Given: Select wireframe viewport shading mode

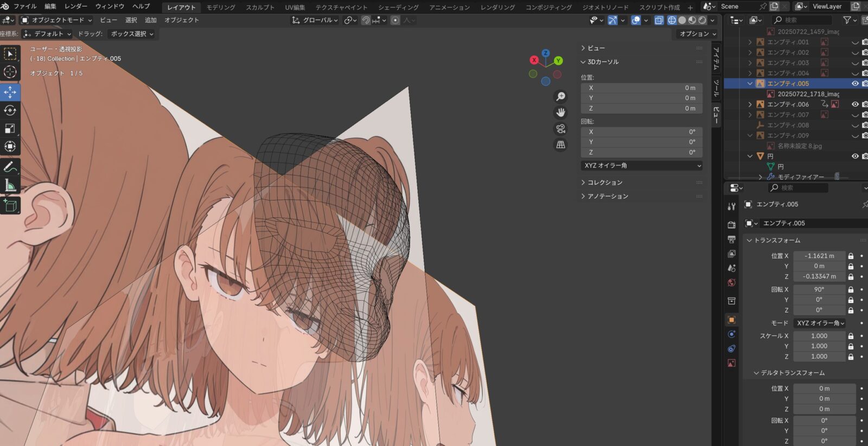Looking at the screenshot, I should click(672, 20).
